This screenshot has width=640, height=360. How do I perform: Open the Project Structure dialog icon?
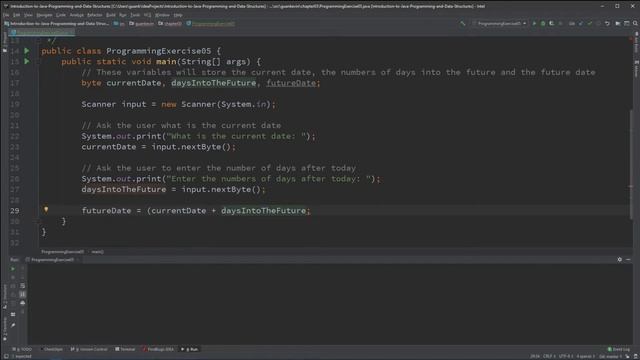pos(618,24)
